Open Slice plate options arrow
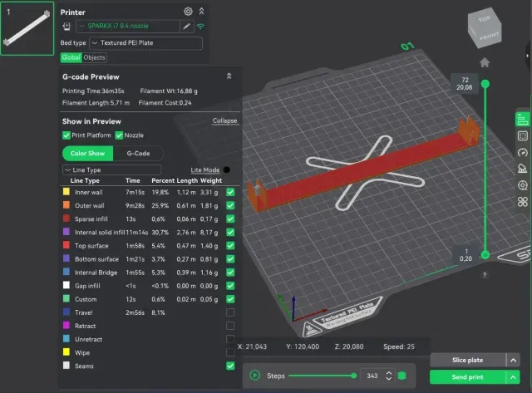Screen dimensions: 532x393 [514, 360]
